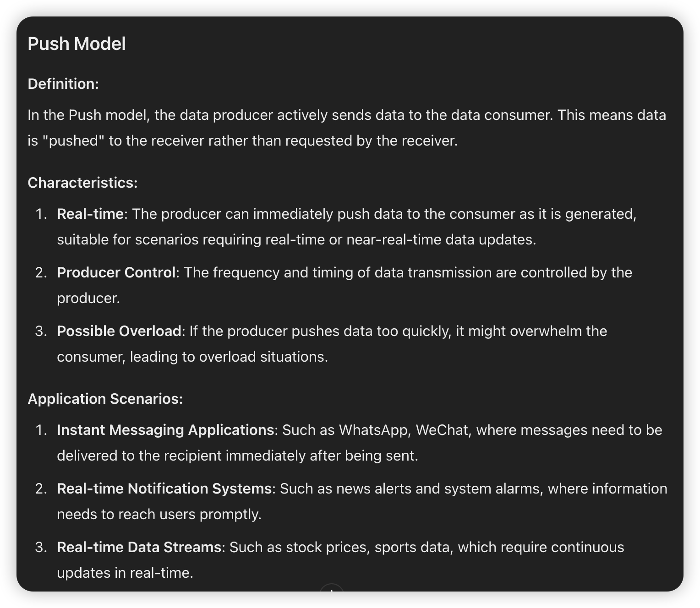
Task: Click the Application Scenarios: subheading
Action: click(105, 399)
